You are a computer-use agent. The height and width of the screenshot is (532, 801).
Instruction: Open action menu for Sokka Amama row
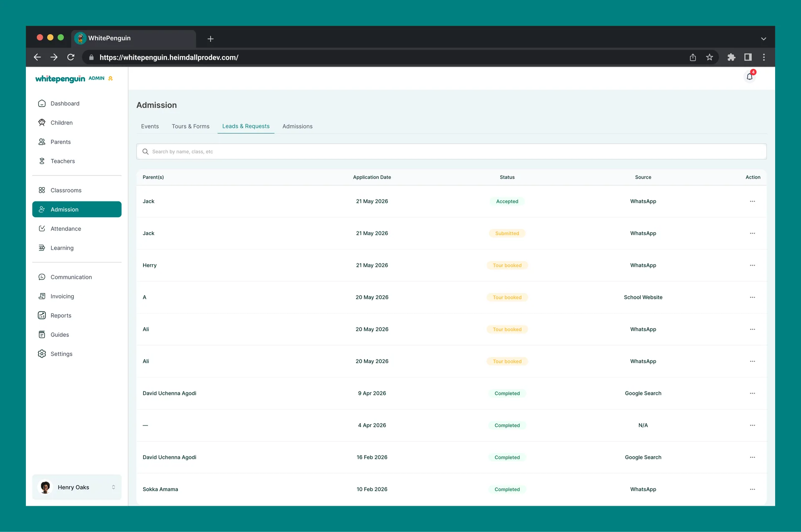coord(752,489)
